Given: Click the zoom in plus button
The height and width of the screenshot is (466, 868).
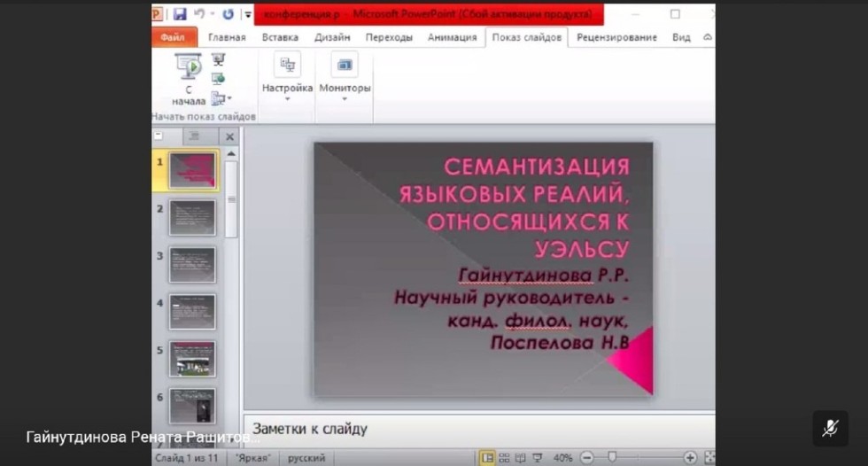Looking at the screenshot, I should point(690,458).
